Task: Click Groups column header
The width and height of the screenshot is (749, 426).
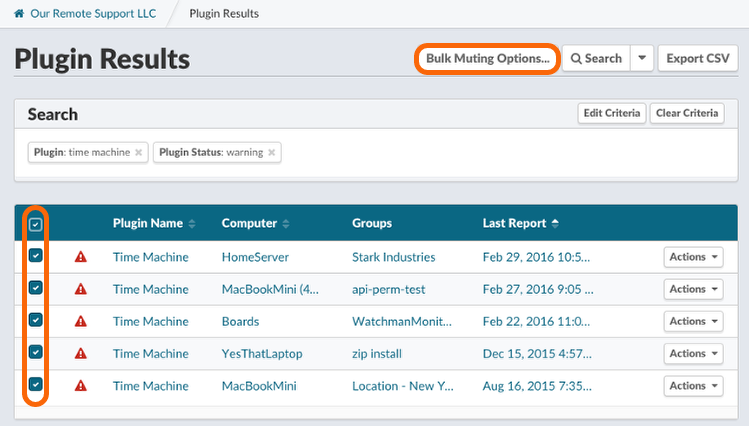Action: pyautogui.click(x=372, y=224)
